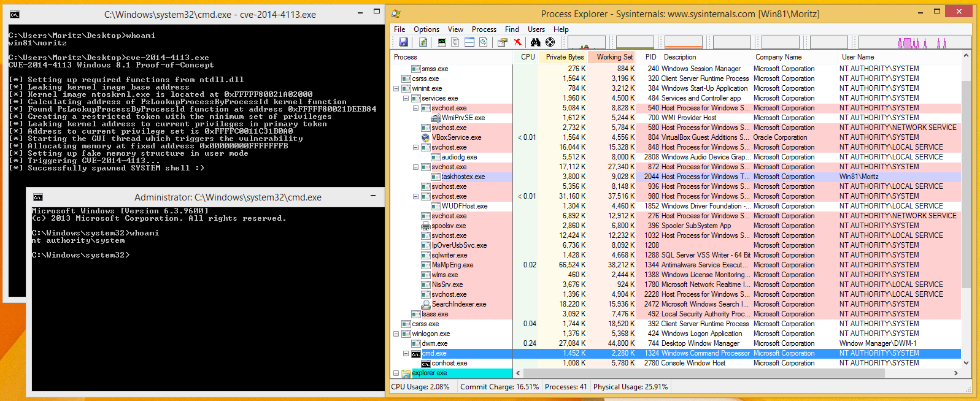Open the File menu
This screenshot has width=980, height=401.
399,29
